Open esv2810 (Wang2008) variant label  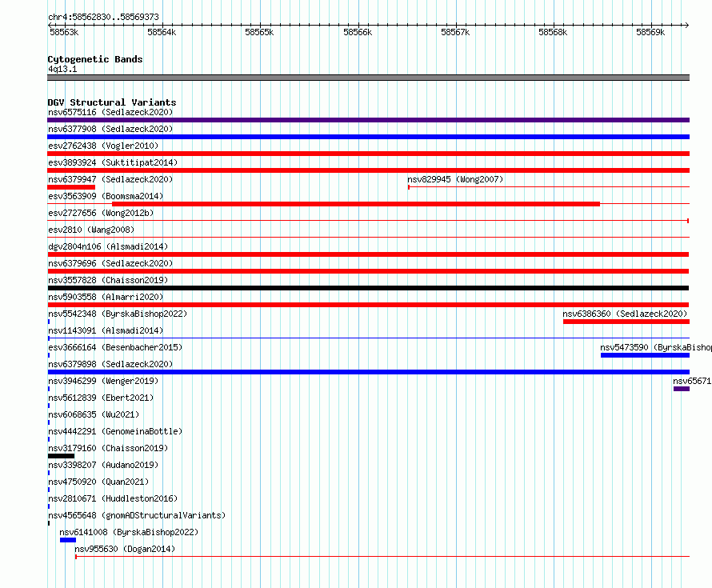(91, 230)
